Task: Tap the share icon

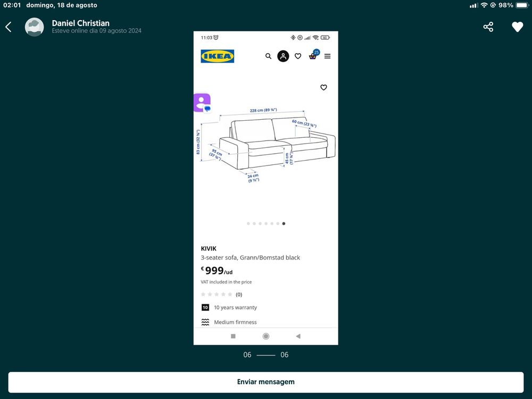Action: (x=488, y=27)
